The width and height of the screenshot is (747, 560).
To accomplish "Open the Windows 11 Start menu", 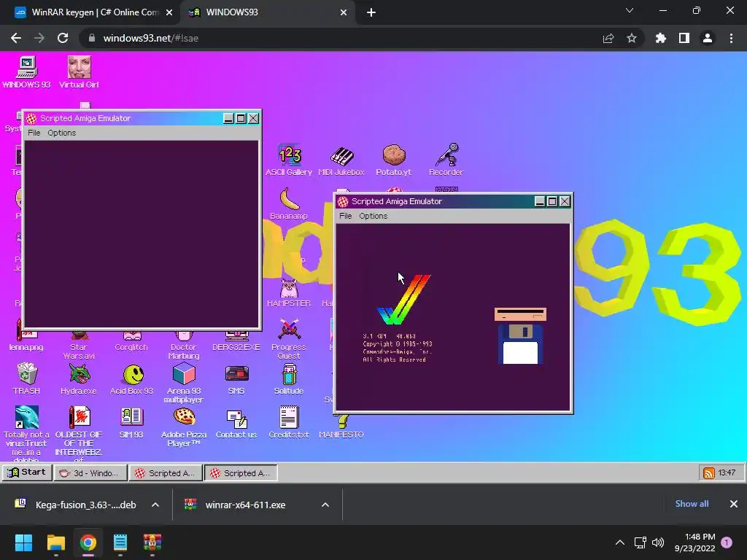I will pos(23,542).
